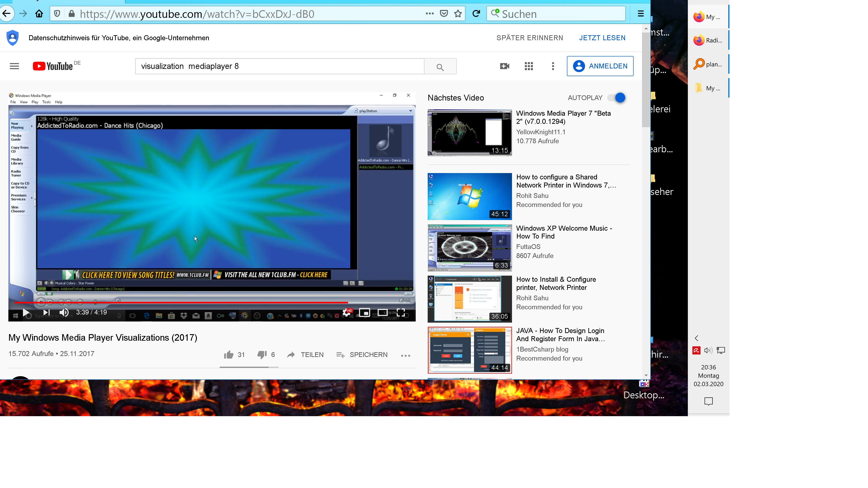This screenshot has width=868, height=488.
Task: Open Play menu in Windows Media Player video
Action: tap(35, 102)
